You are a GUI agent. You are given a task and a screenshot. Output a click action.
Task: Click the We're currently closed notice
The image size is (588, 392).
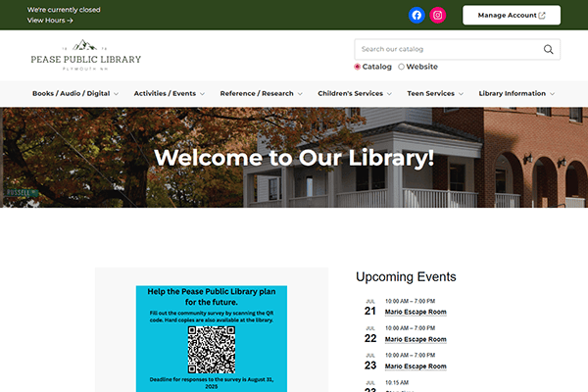tap(64, 10)
